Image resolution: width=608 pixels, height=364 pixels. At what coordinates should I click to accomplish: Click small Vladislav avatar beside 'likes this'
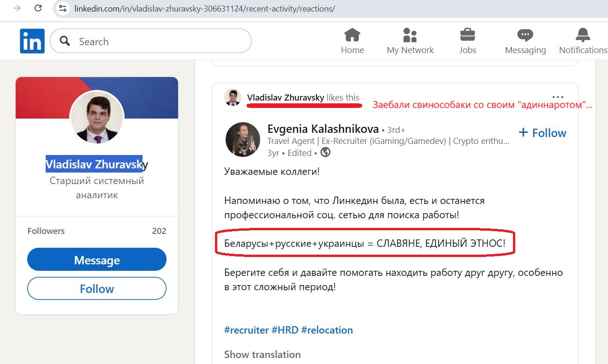233,97
